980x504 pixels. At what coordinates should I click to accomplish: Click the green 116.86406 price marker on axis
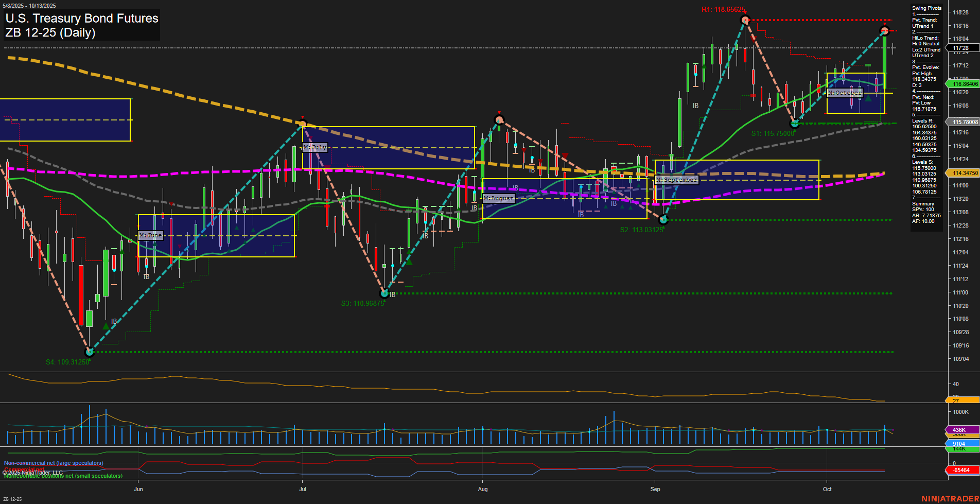(963, 83)
